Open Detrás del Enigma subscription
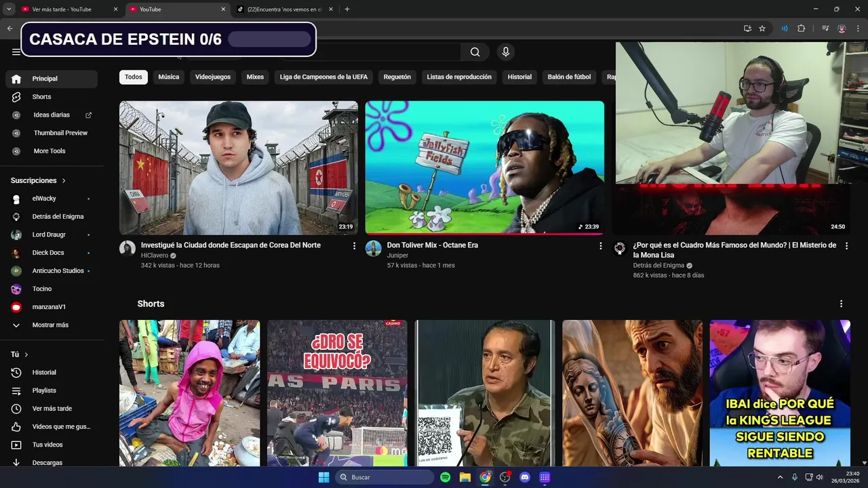 [52, 216]
